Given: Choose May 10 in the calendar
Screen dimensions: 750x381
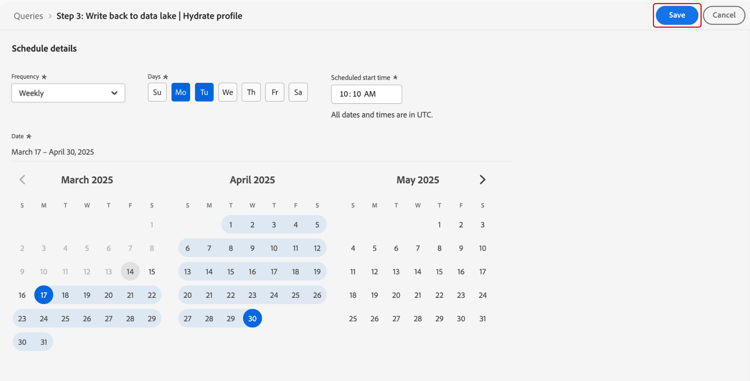Looking at the screenshot, I should [483, 248].
